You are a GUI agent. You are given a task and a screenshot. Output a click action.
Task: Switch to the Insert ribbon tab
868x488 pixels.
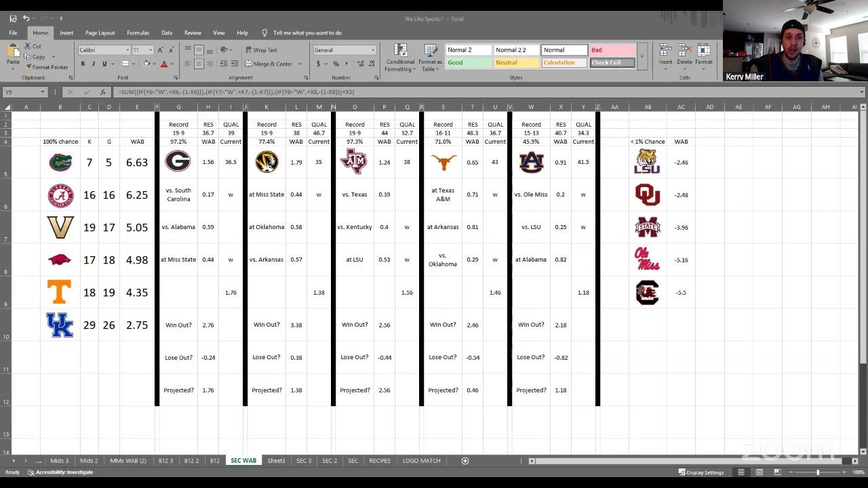tap(66, 33)
